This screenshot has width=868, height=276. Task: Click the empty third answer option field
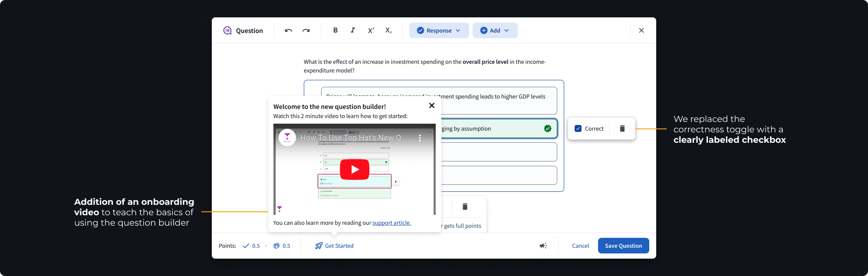[499, 152]
